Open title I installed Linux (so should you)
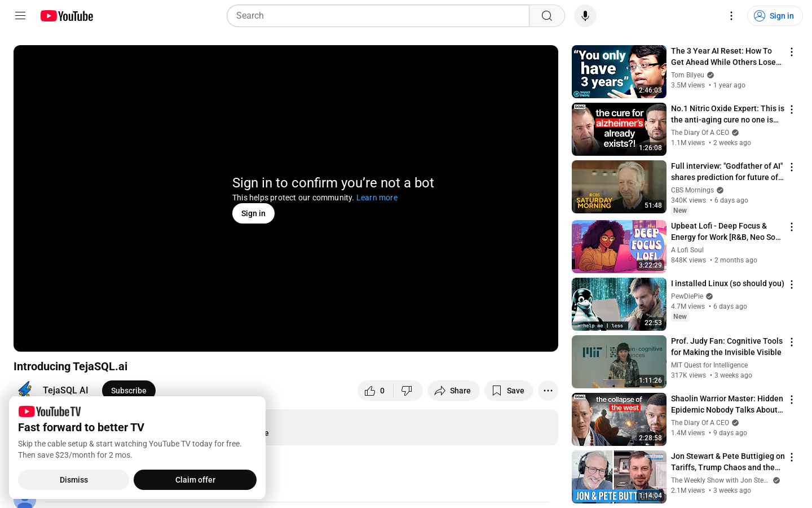 tap(727, 283)
